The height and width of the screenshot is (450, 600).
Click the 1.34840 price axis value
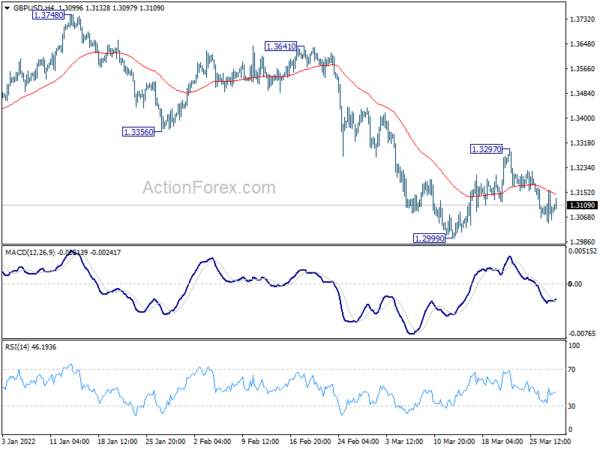(x=582, y=94)
